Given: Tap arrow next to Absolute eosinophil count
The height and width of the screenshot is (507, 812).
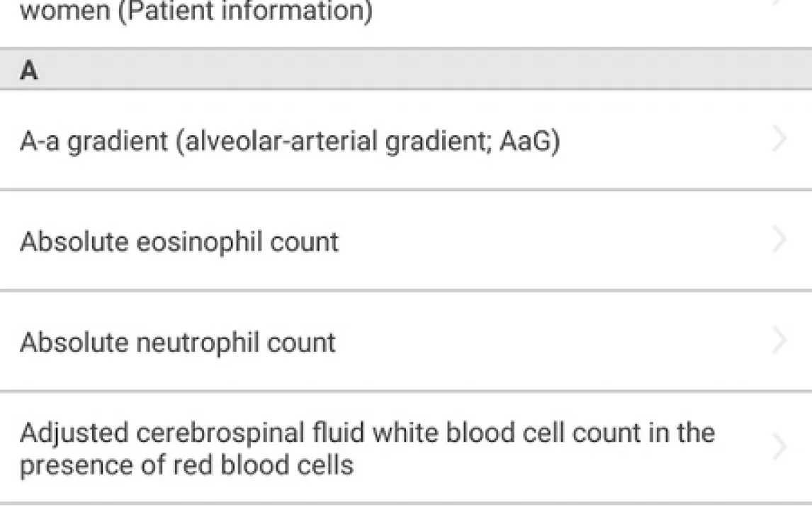Looking at the screenshot, I should point(779,240).
